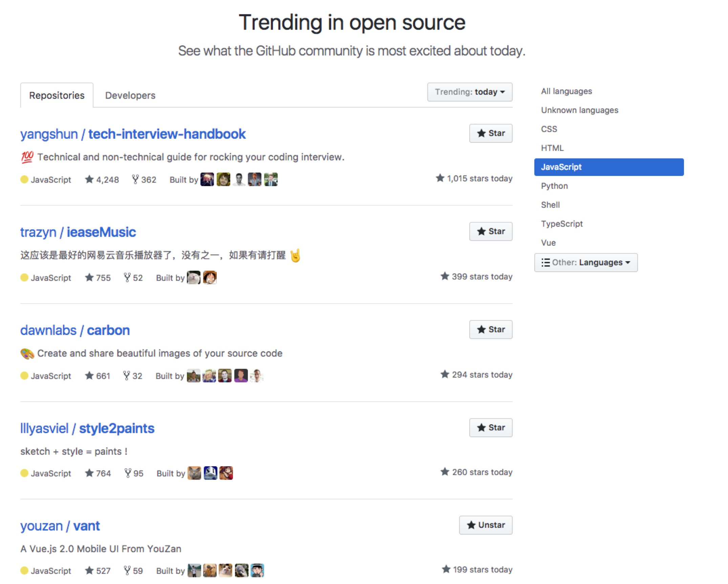728x584 pixels.
Task: Open youzan / vant repository link
Action: 60,526
